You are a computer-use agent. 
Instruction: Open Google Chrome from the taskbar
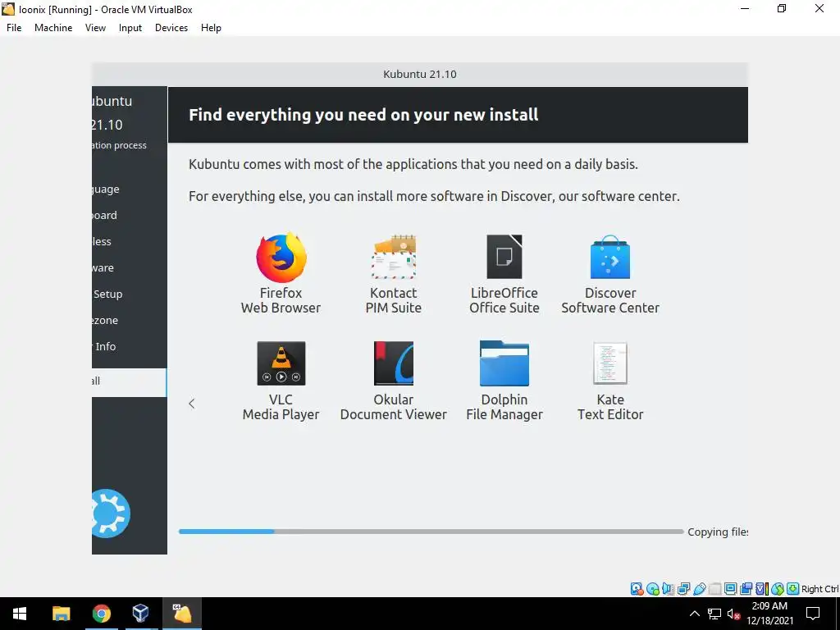[x=101, y=614]
